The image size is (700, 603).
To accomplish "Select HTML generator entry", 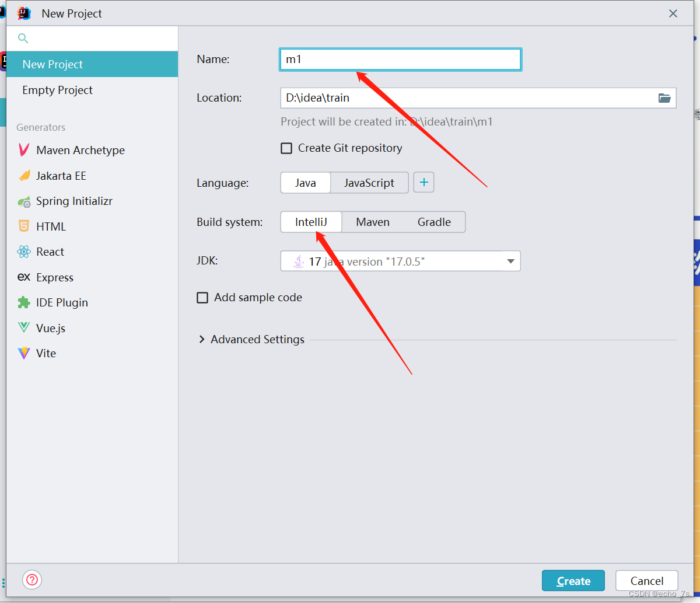I will 92,226.
